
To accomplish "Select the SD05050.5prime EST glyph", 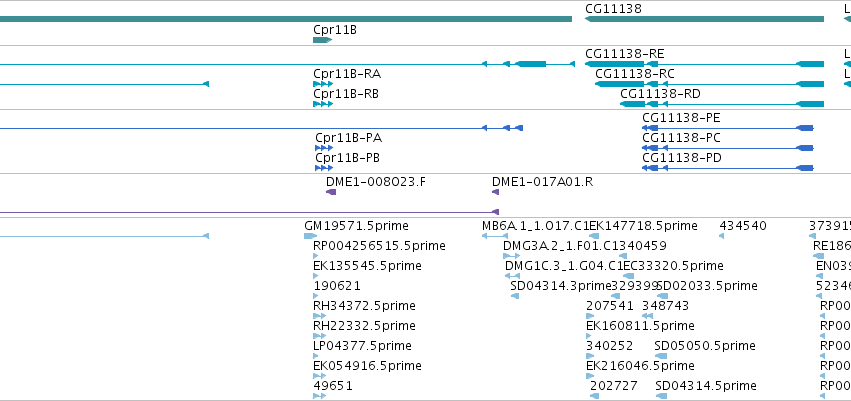I will click(x=661, y=357).
